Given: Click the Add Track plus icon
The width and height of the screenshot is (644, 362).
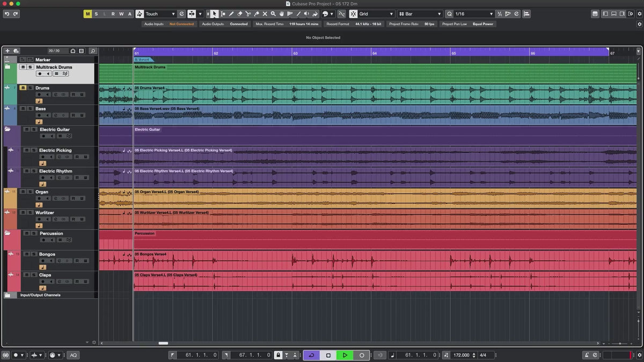Looking at the screenshot, I should coord(8,51).
